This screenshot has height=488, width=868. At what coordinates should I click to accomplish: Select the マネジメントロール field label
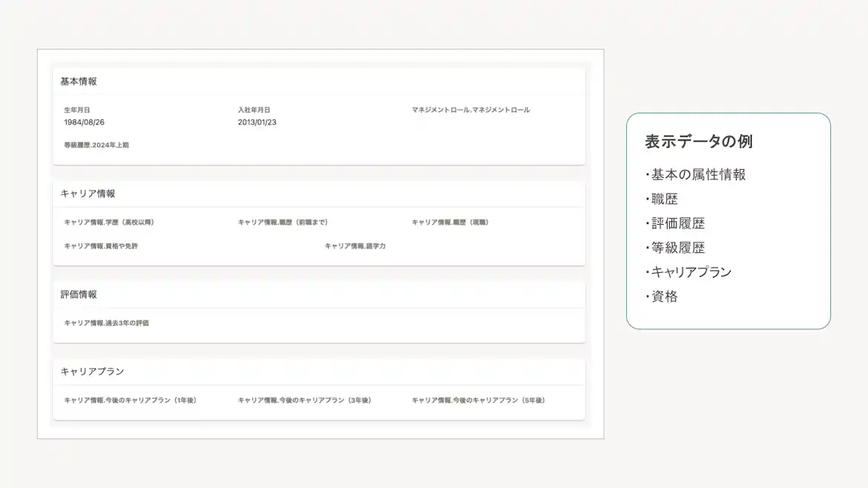[471, 109]
